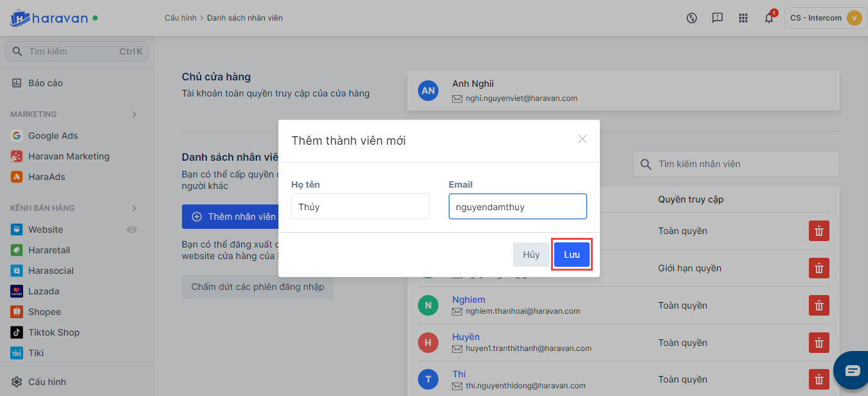Delete staff member Nghiem
Screen dimensions: 868x396
coord(818,305)
